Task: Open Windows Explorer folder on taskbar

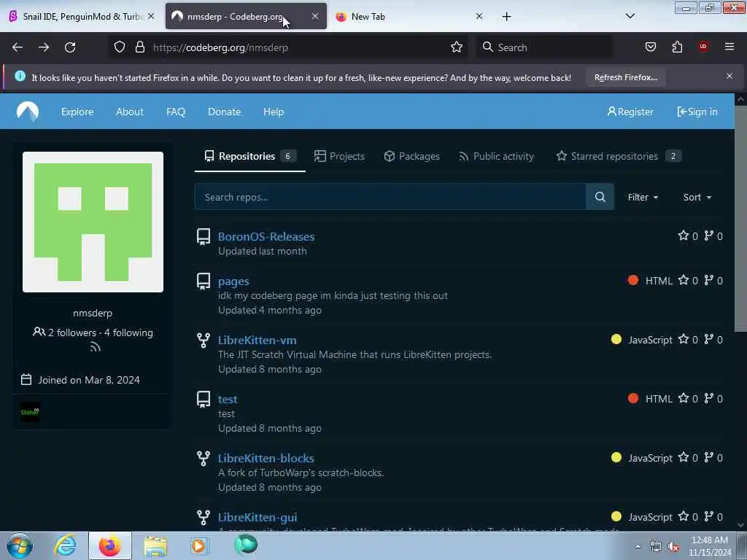Action: pyautogui.click(x=155, y=545)
